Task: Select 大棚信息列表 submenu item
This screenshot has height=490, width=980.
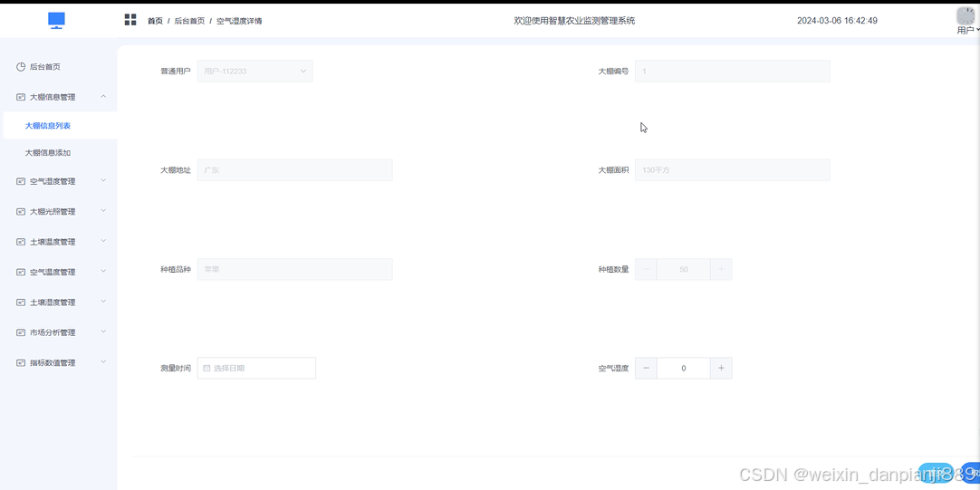Action: click(60, 126)
